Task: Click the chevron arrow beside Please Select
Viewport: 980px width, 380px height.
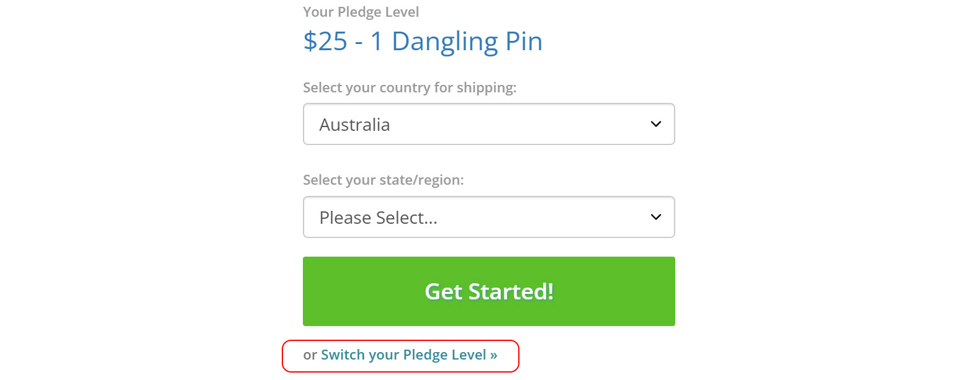Action: (655, 217)
